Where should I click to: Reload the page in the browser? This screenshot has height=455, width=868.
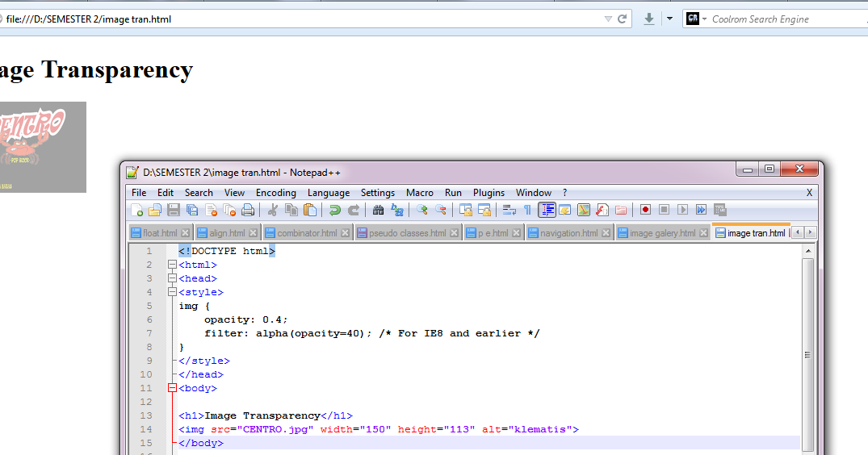click(622, 19)
